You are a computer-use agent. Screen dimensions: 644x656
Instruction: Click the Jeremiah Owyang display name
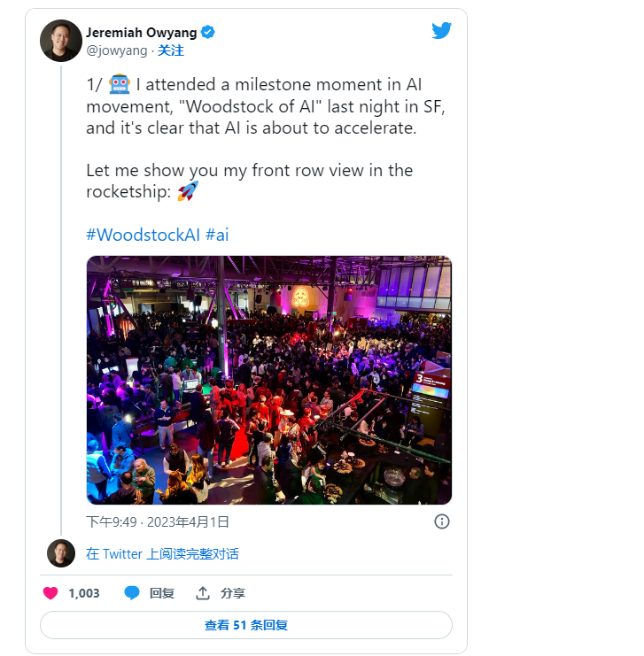click(142, 33)
